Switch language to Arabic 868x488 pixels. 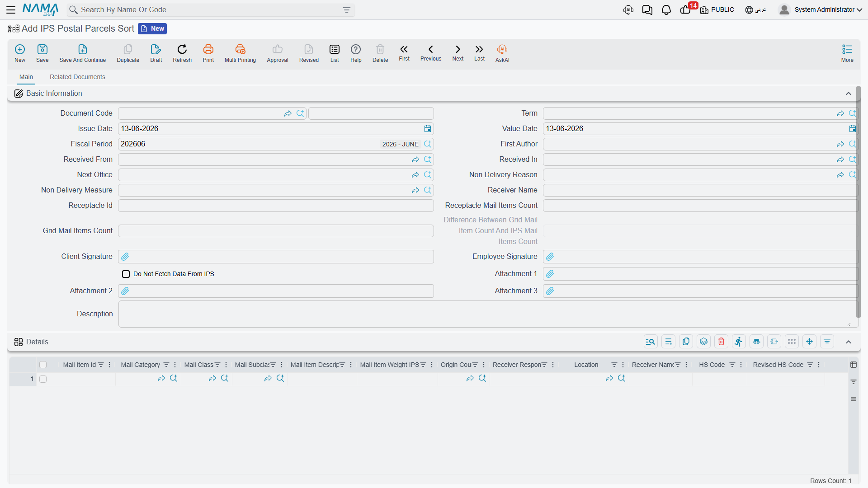(756, 10)
